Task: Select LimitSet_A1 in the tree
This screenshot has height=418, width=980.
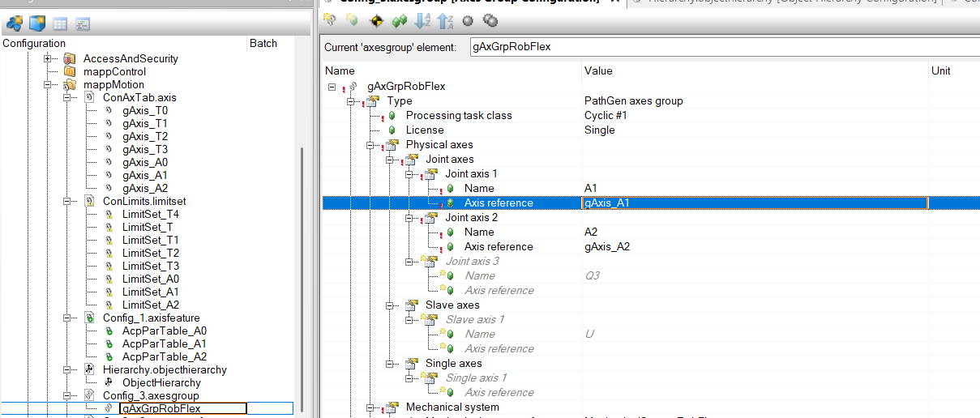Action: [x=151, y=292]
